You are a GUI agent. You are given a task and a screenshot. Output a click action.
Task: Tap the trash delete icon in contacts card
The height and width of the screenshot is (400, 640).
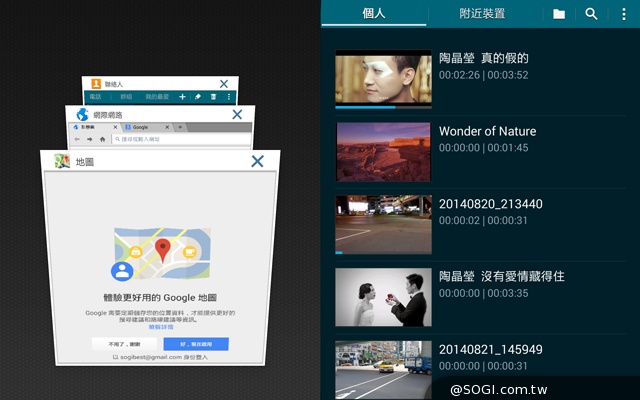tap(213, 97)
